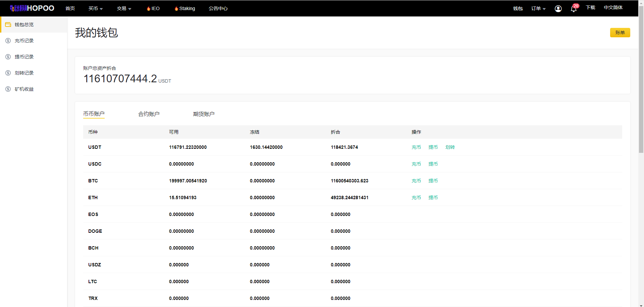The height and width of the screenshot is (307, 644).
Task: Click 提币 link in BTC row
Action: point(433,181)
